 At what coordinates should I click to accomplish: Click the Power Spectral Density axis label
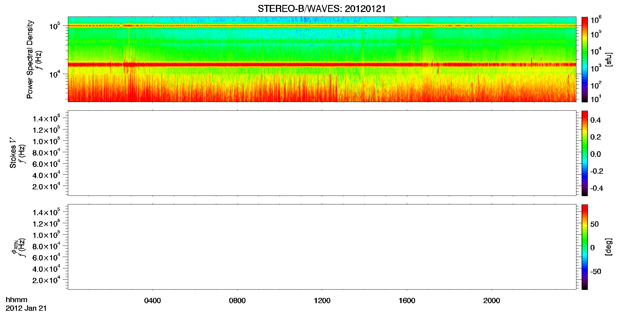[30, 59]
